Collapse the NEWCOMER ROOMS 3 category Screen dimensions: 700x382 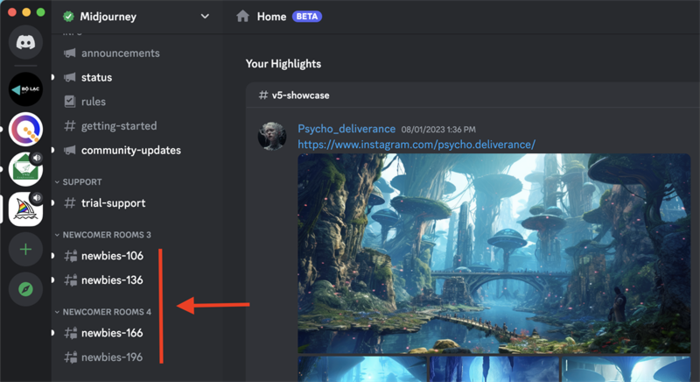(103, 235)
